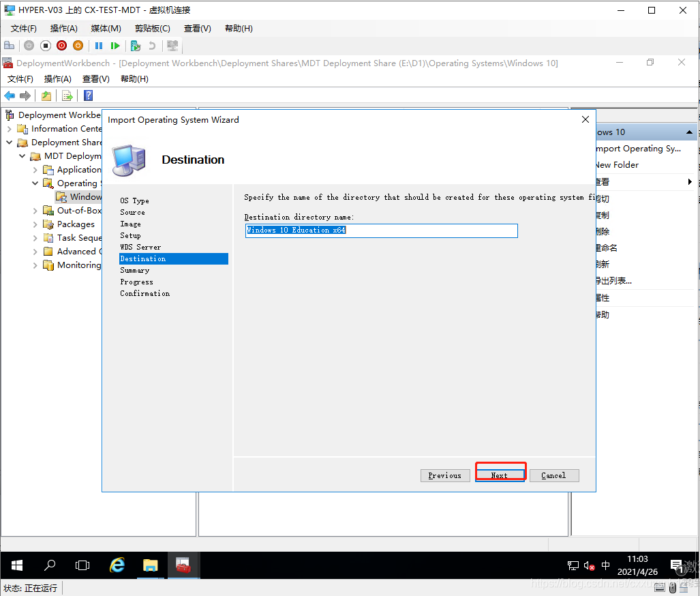Open 查看(V) menu of VM connection

[197, 29]
